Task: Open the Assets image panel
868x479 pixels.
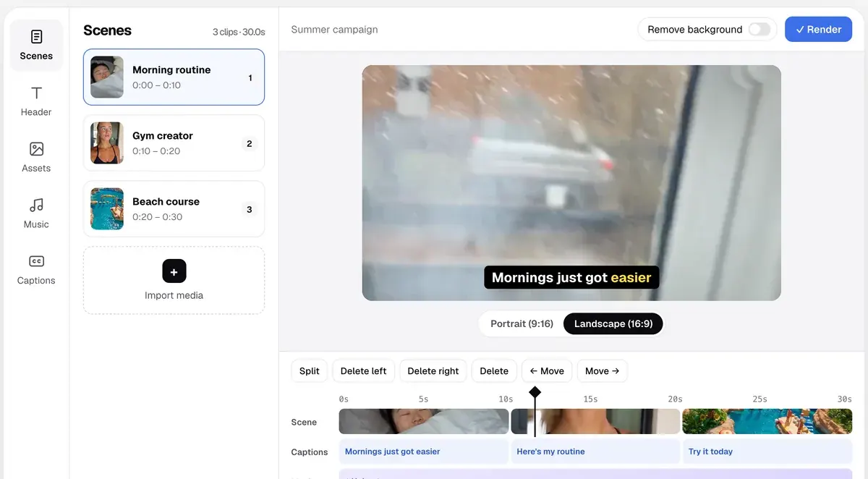Action: click(x=36, y=157)
